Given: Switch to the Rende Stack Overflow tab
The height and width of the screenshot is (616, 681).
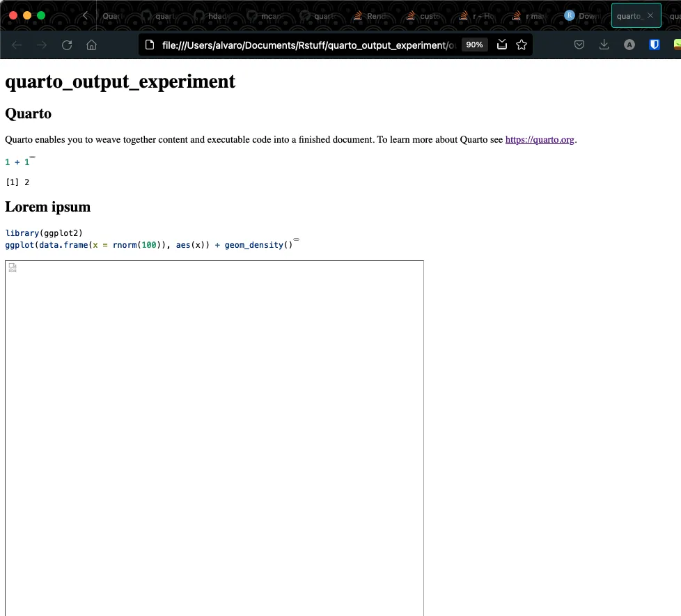Looking at the screenshot, I should (x=372, y=16).
